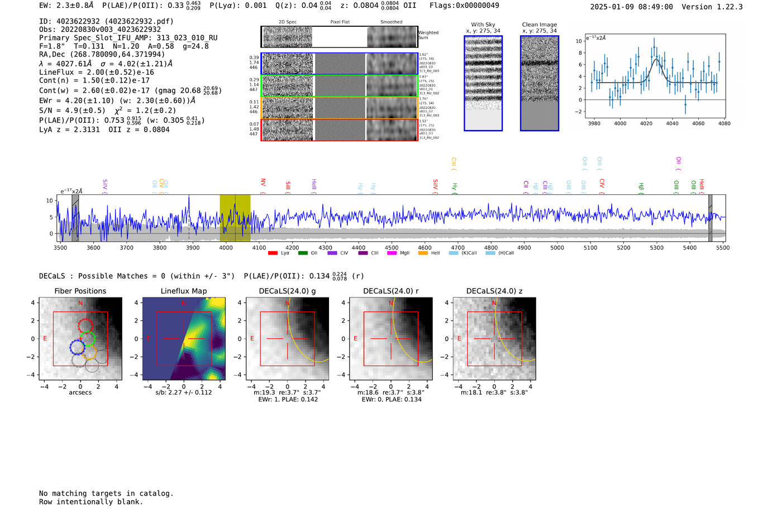Click the Version 1.22.3 label
This screenshot has width=782, height=532.
712,7
